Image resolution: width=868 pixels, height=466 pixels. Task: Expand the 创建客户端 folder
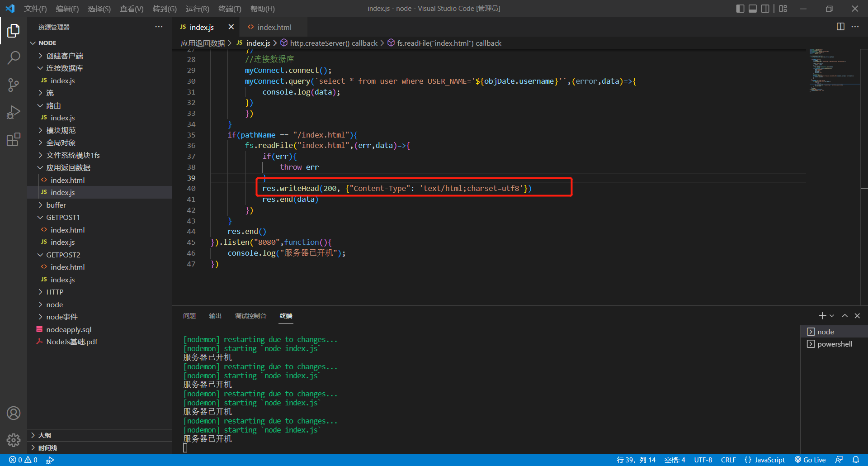[99, 56]
